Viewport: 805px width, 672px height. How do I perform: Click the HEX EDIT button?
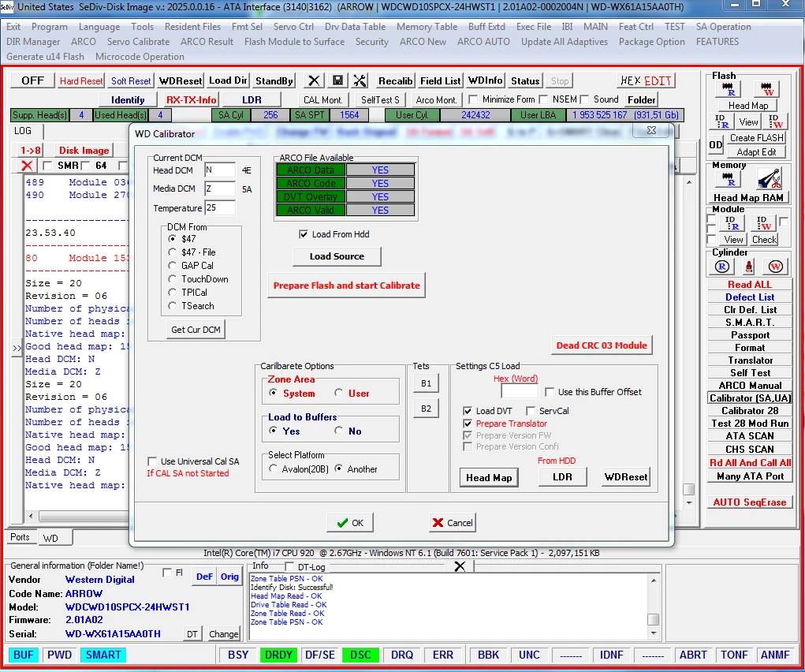(x=646, y=80)
